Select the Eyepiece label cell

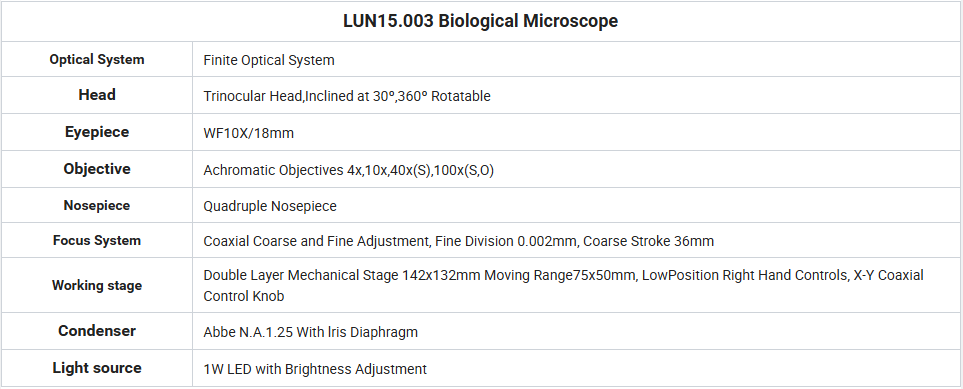pos(97,132)
